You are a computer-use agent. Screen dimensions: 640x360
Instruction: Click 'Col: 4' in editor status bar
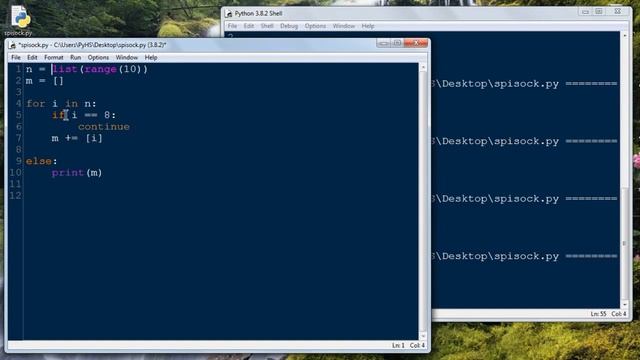pos(418,346)
